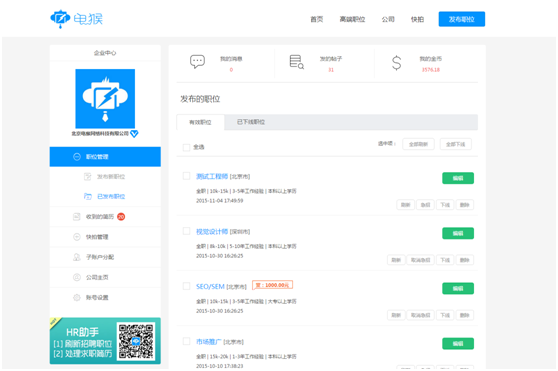Click the 全部刷新 button
The image size is (558, 371).
[x=418, y=144]
